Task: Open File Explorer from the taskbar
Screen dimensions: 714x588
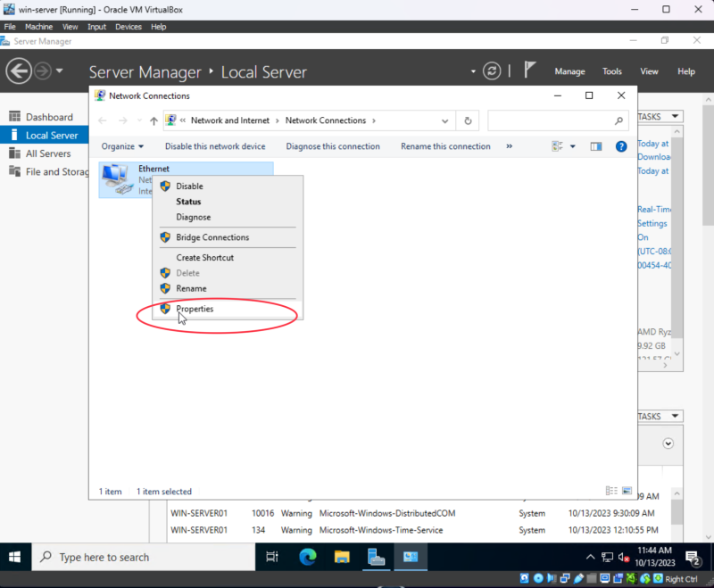Action: click(x=342, y=557)
